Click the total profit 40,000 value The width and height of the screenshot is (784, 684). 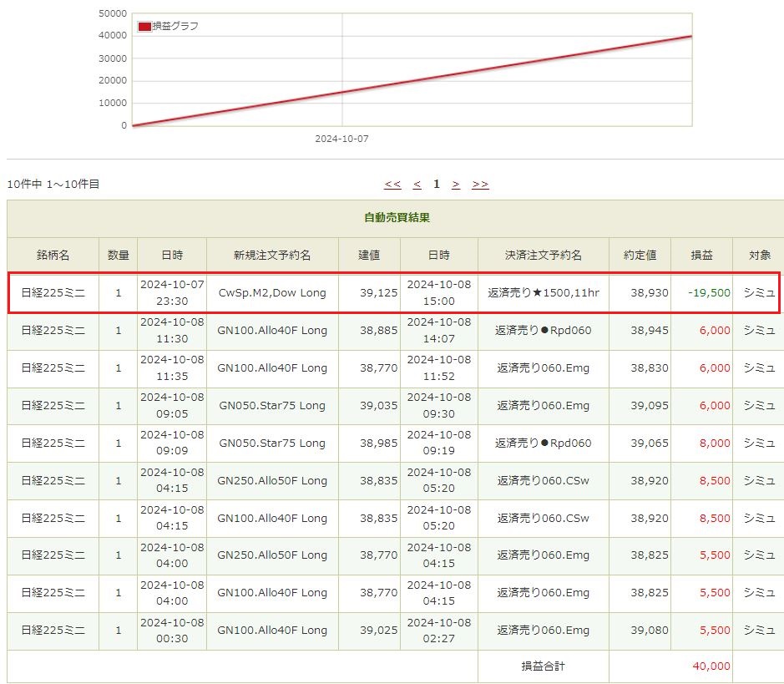711,666
